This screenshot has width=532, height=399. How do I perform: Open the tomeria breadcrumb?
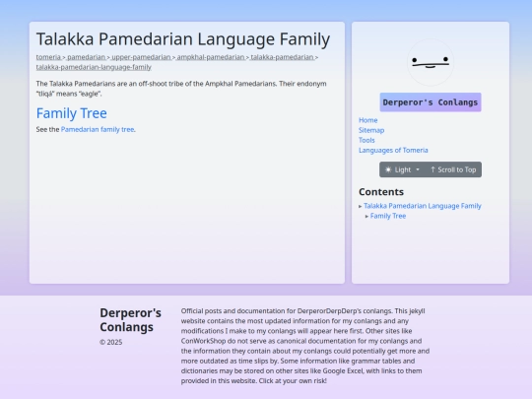[x=48, y=57]
